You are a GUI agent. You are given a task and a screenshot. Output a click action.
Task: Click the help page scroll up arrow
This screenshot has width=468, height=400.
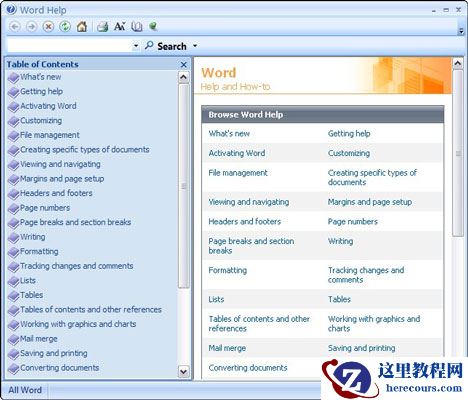pyautogui.click(x=458, y=63)
